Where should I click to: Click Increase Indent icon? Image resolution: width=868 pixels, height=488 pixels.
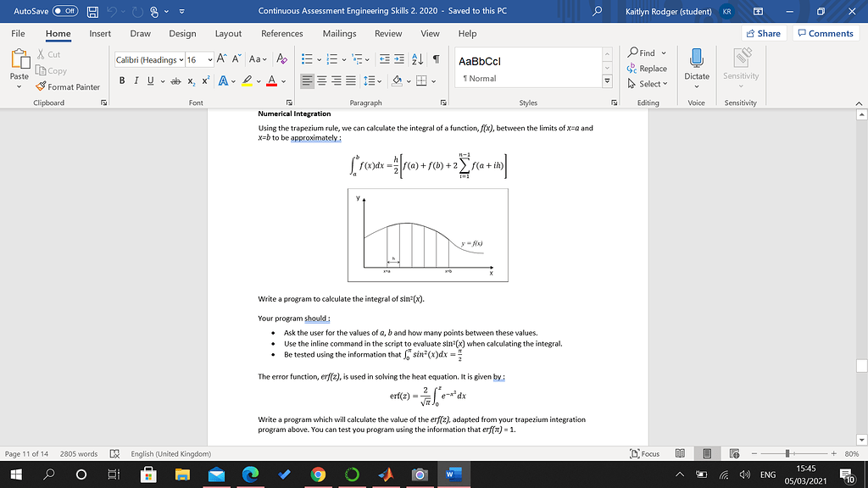click(x=399, y=59)
